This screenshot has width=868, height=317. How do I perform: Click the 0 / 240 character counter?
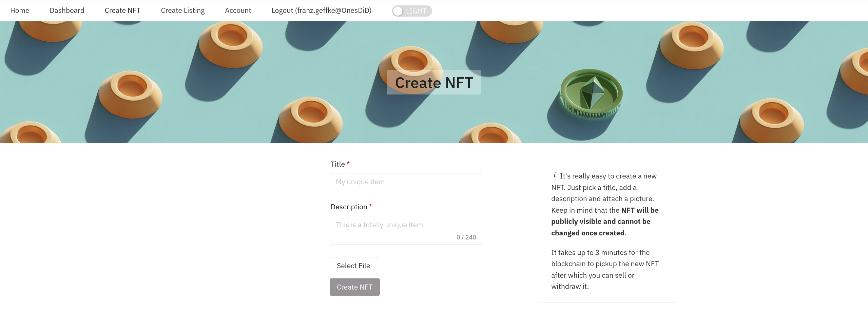coord(466,237)
